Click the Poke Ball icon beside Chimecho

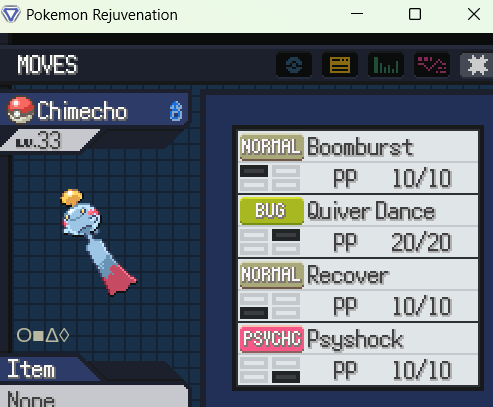(x=21, y=110)
